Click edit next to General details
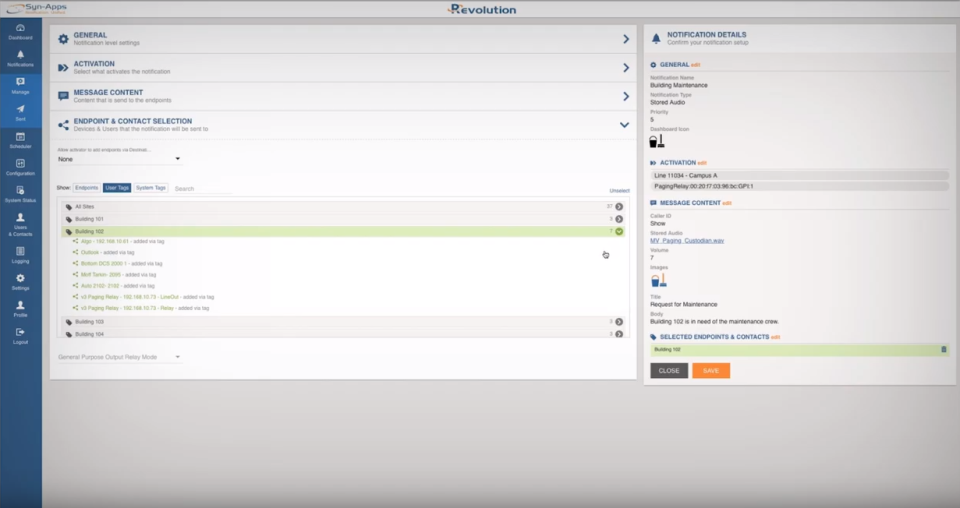Screen dimensions: 960x508 [x=696, y=65]
